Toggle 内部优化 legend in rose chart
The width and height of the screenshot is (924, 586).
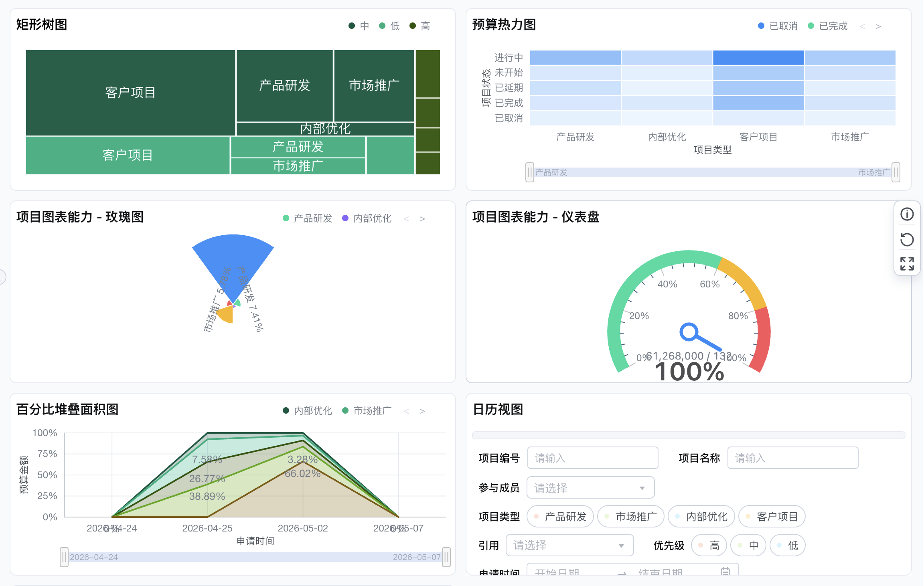[x=367, y=218]
